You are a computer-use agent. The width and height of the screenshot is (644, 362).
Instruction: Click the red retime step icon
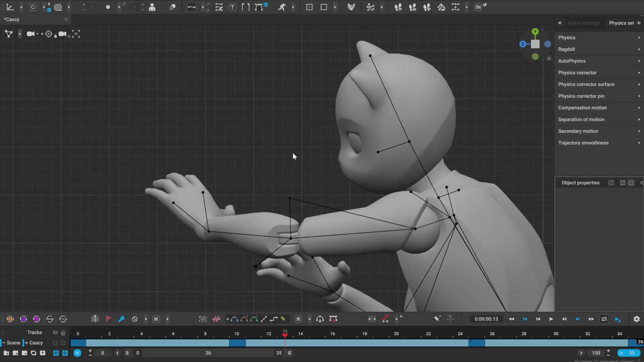(385, 319)
